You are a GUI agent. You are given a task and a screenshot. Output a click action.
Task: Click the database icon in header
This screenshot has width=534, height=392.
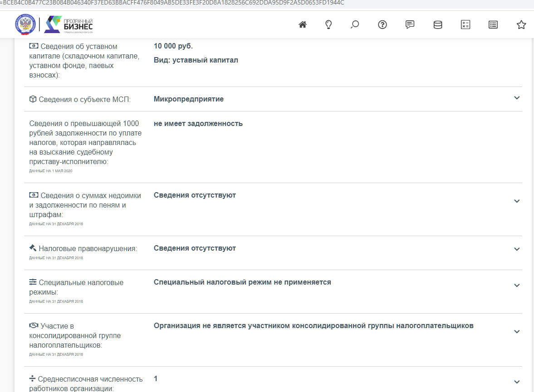point(438,25)
